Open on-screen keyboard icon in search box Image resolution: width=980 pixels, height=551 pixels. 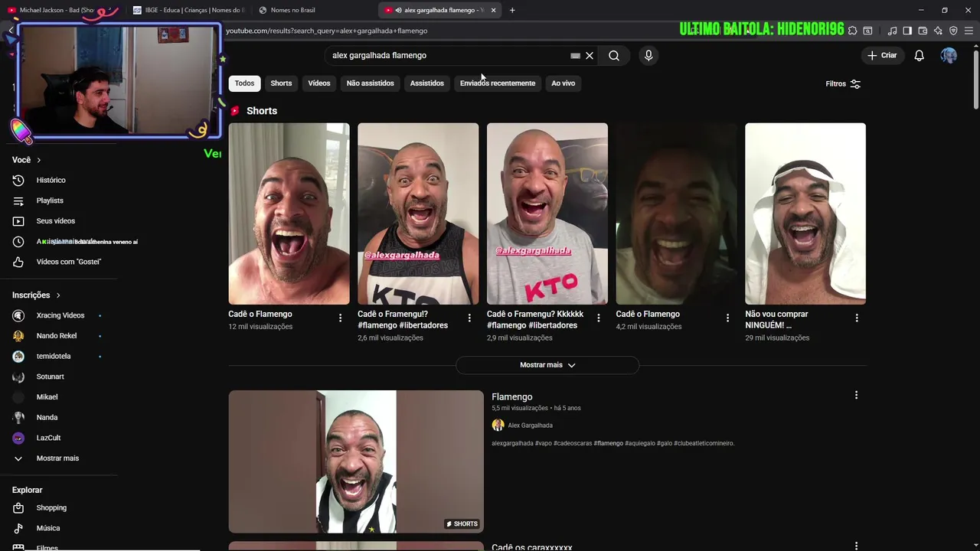coord(575,55)
